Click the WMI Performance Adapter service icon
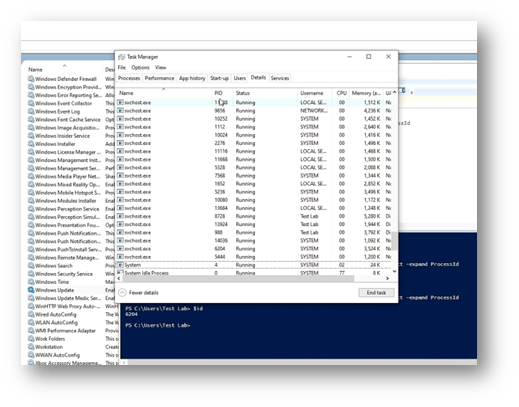This screenshot has height=407, width=519. click(31, 331)
